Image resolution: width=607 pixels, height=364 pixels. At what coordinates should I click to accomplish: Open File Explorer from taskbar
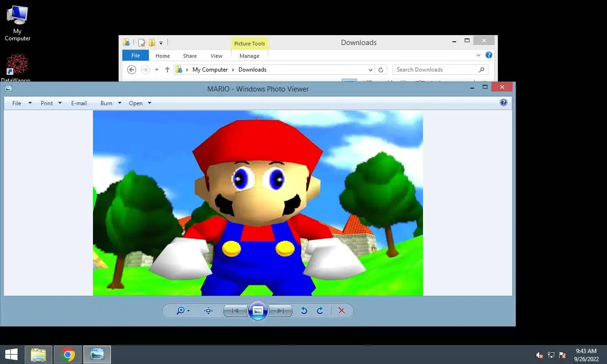[x=38, y=355]
